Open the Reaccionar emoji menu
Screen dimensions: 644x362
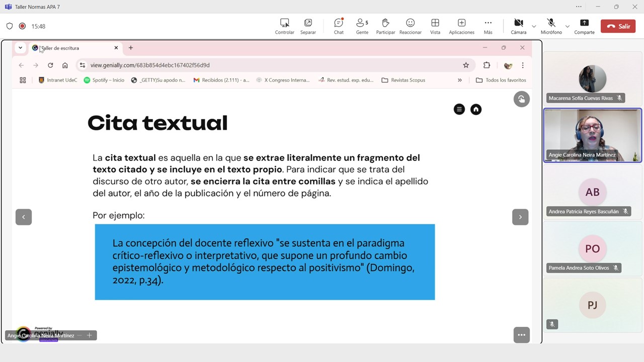[411, 26]
